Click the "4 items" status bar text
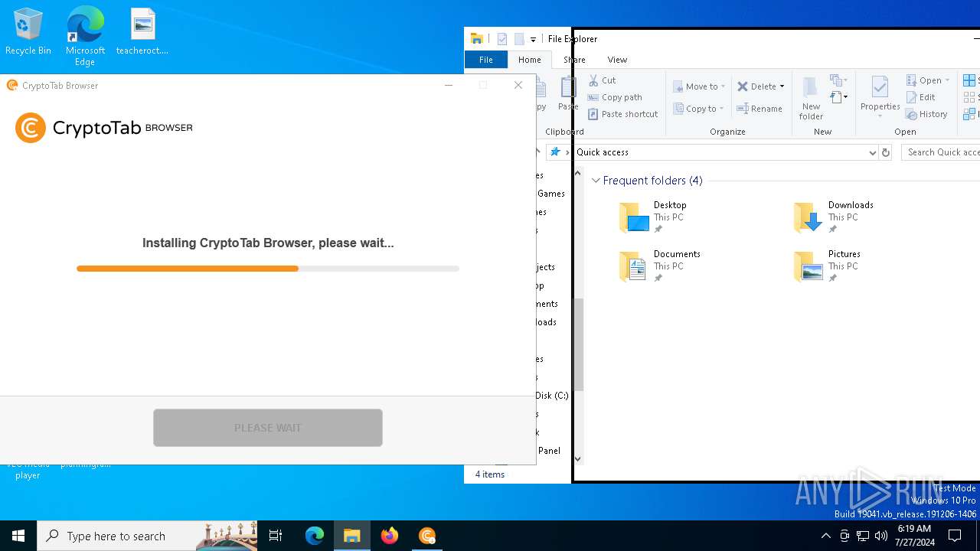 pos(490,474)
